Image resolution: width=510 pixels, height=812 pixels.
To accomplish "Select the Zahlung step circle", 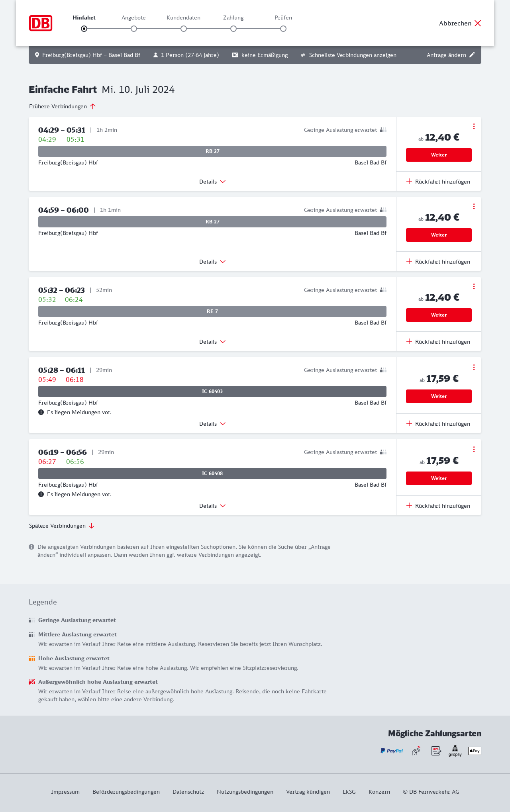I will pos(233,29).
